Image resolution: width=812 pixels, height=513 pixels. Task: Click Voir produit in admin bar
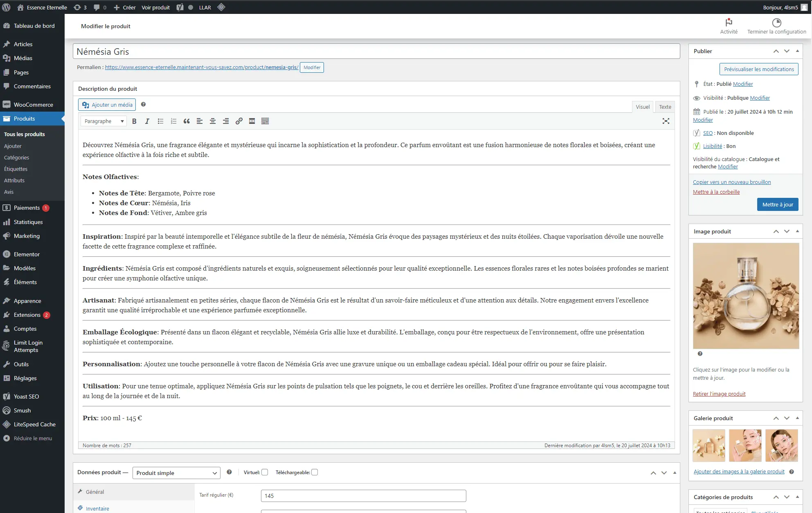[x=155, y=7]
